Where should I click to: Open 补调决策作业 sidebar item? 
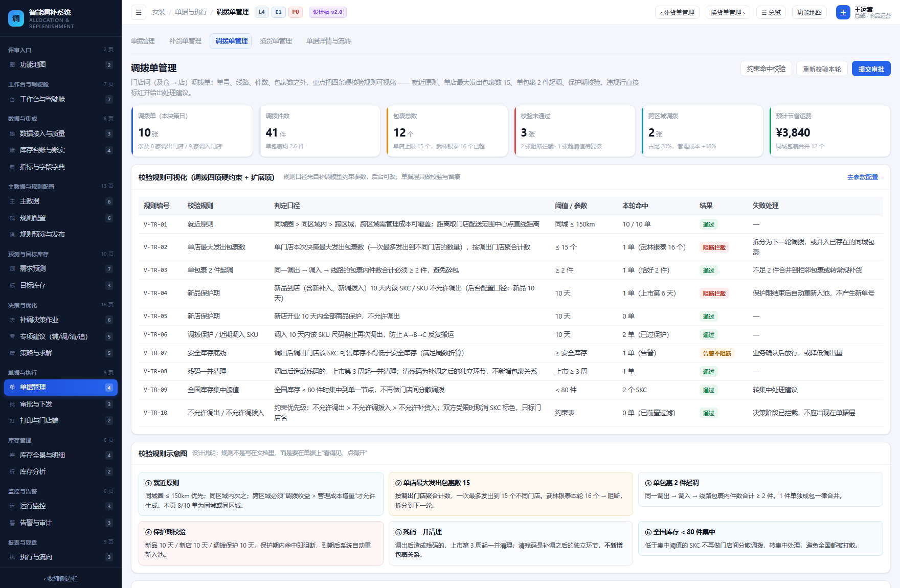click(61, 320)
